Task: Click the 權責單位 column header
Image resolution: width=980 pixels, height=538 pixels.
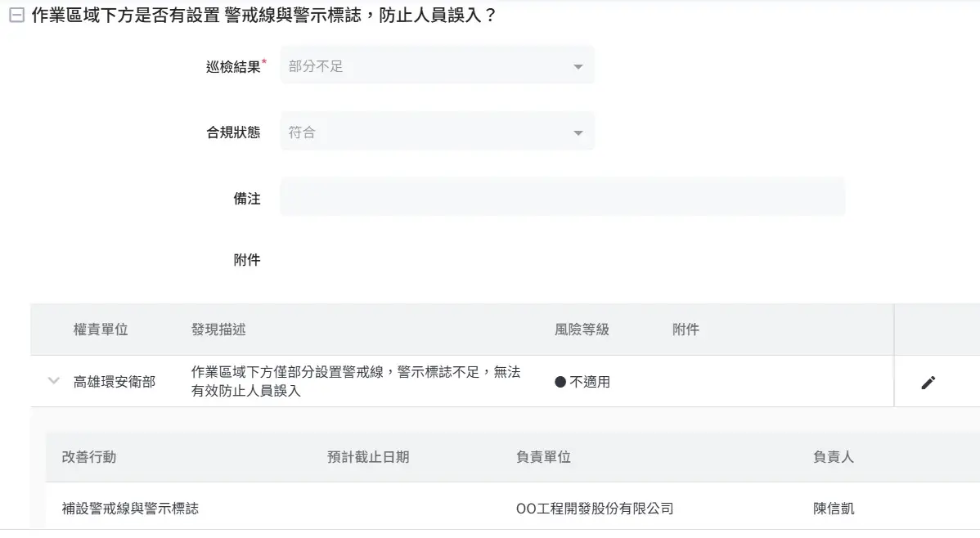Action: pyautogui.click(x=101, y=330)
